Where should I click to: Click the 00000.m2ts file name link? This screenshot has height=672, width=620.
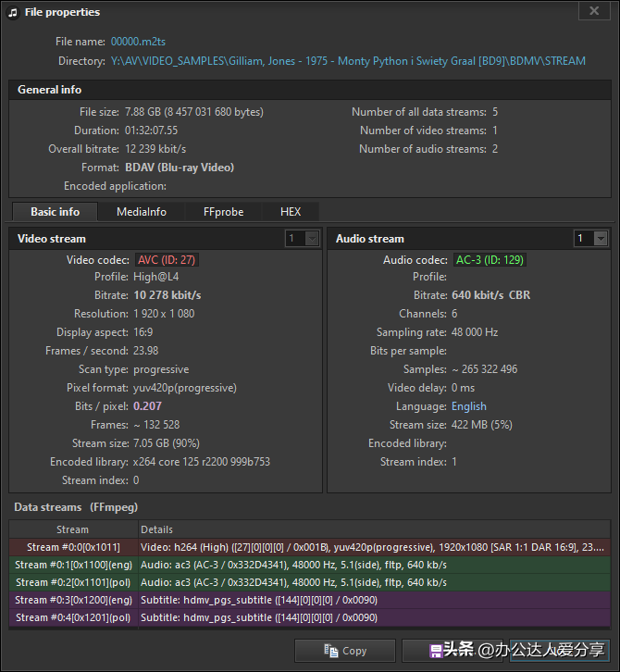tap(139, 42)
